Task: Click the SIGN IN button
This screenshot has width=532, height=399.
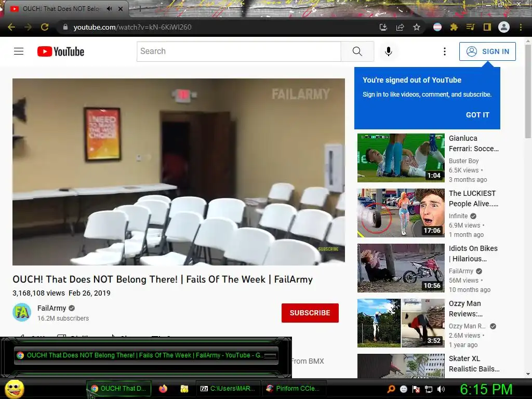Action: pyautogui.click(x=487, y=51)
